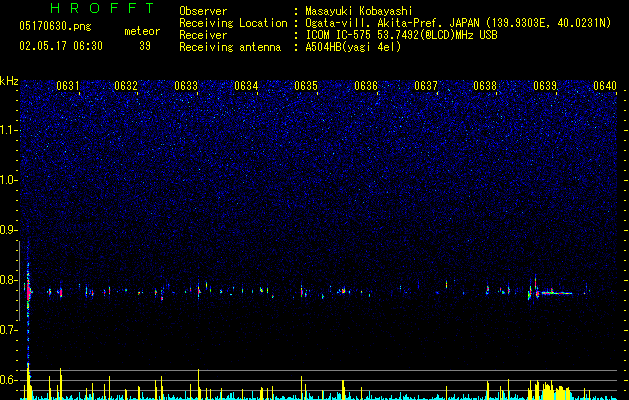
Task: Click the Receiving antenna label
Action: click(230, 47)
